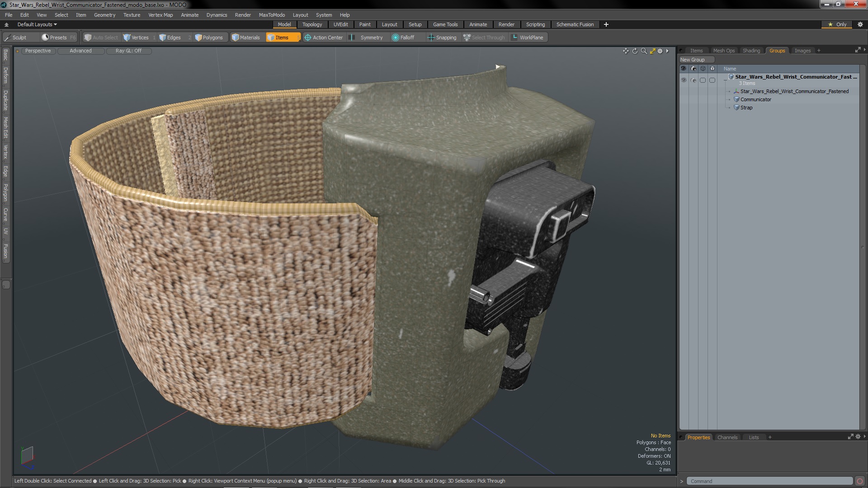Toggle render camera for the Star_Wars group

click(x=693, y=80)
